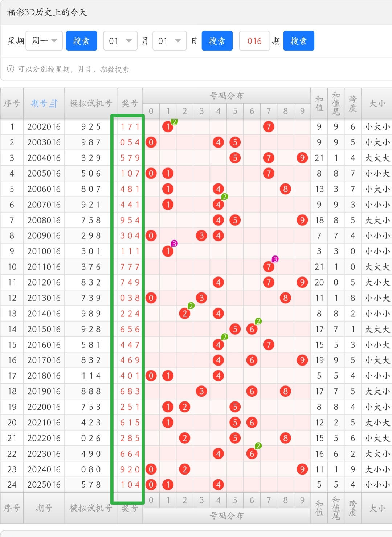Click green badge 2 in row 2015016

coord(258,321)
